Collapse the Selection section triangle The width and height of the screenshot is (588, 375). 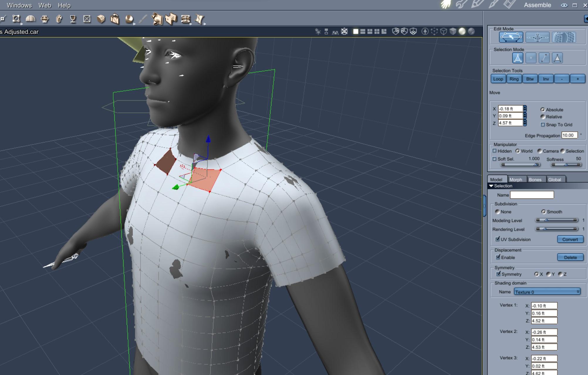click(491, 186)
